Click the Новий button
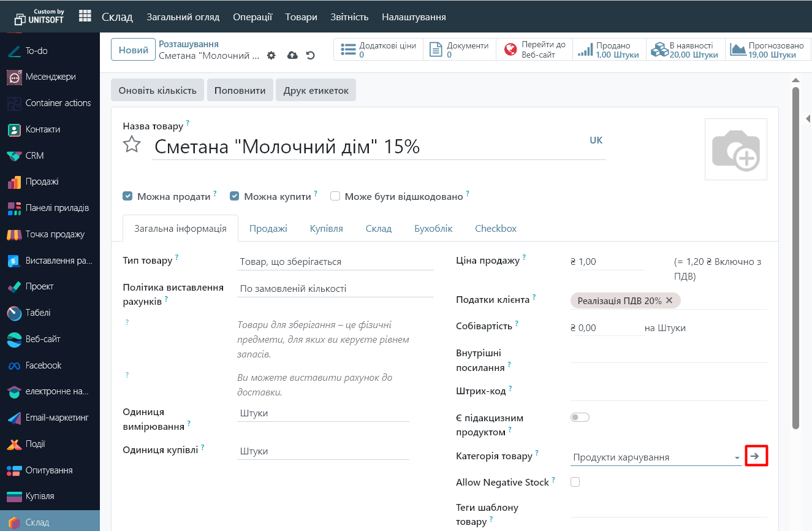Image resolution: width=812 pixels, height=531 pixels. click(x=133, y=50)
